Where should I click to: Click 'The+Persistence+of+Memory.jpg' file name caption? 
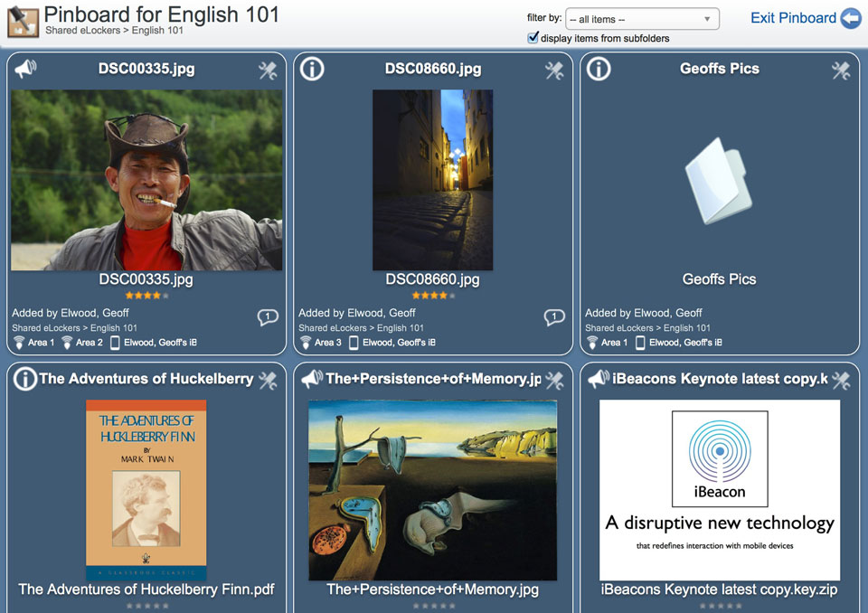point(433,589)
